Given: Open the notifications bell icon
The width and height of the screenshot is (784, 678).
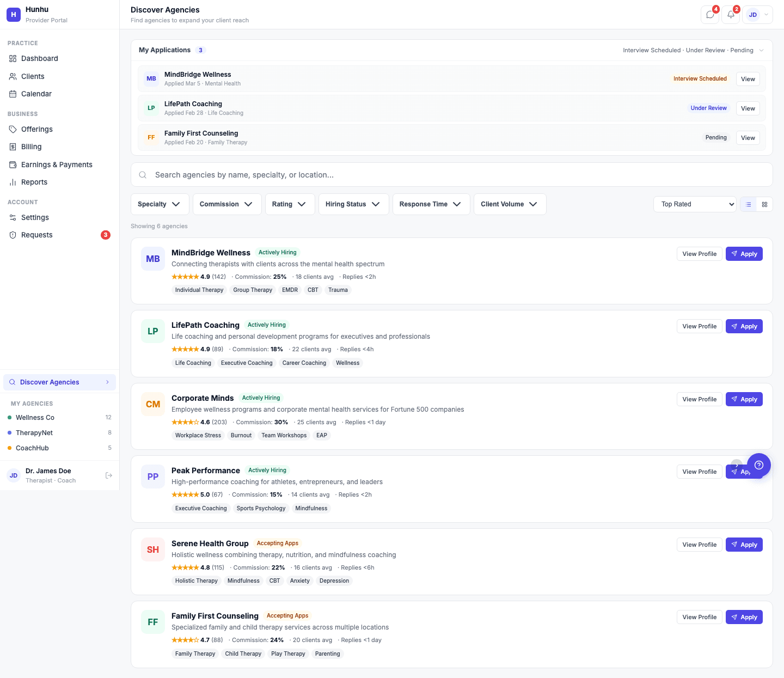Looking at the screenshot, I should click(730, 15).
